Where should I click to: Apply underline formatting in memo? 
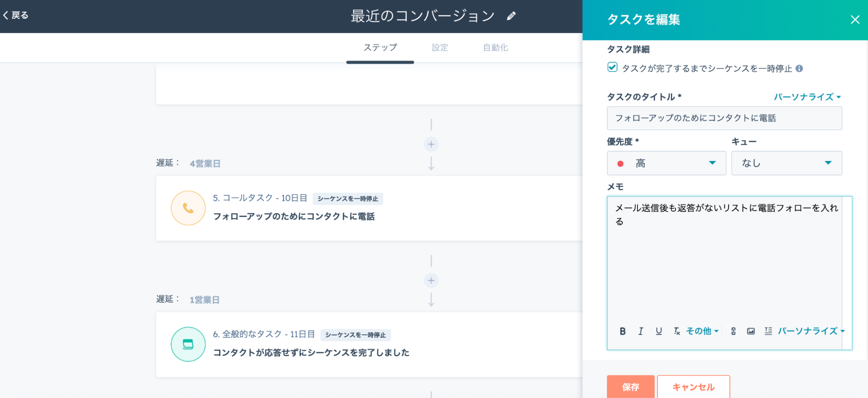click(659, 331)
